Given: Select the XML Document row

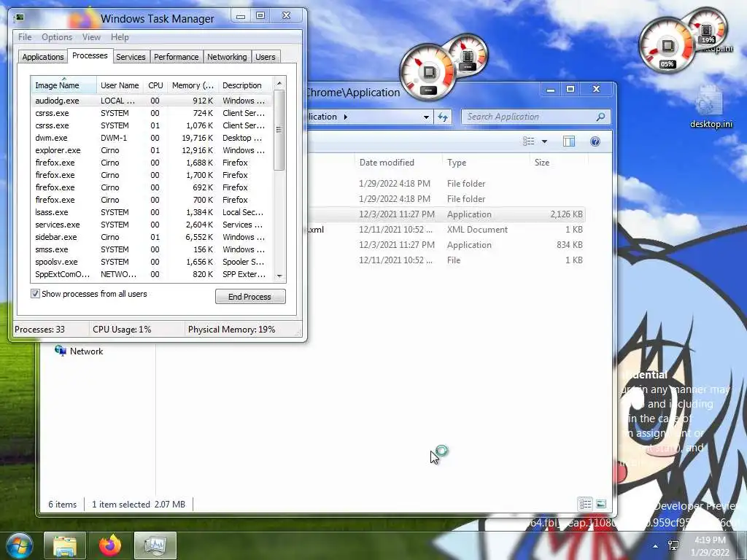Looking at the screenshot, I should [446, 230].
